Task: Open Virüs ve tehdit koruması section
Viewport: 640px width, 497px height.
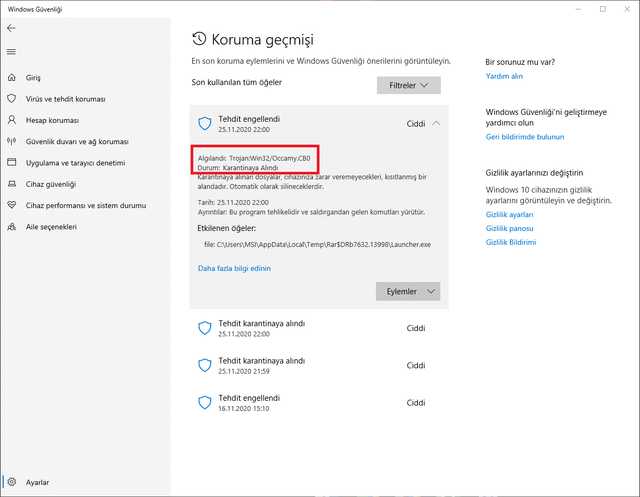Action: pyautogui.click(x=65, y=99)
